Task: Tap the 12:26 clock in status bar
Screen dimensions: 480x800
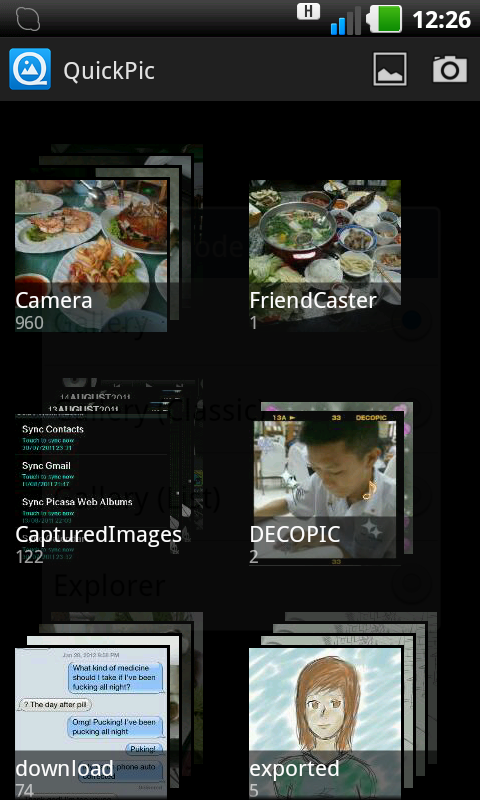Action: click(x=441, y=19)
